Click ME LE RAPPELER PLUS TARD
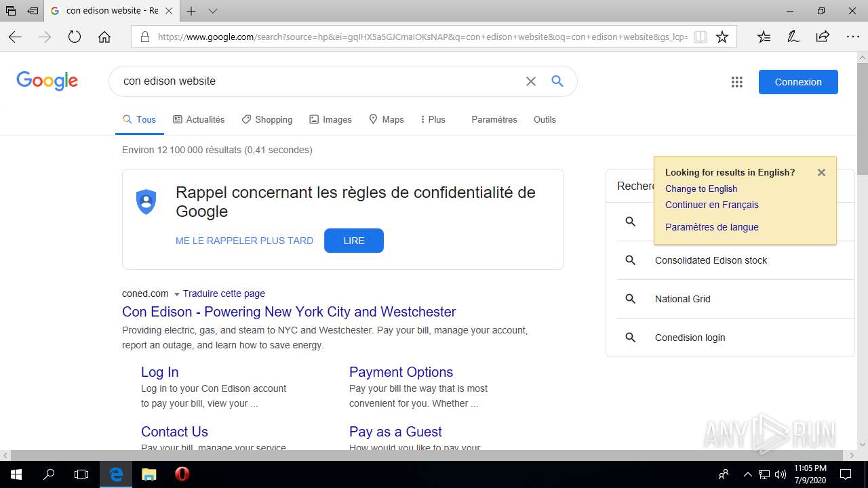The image size is (868, 488). pyautogui.click(x=244, y=241)
